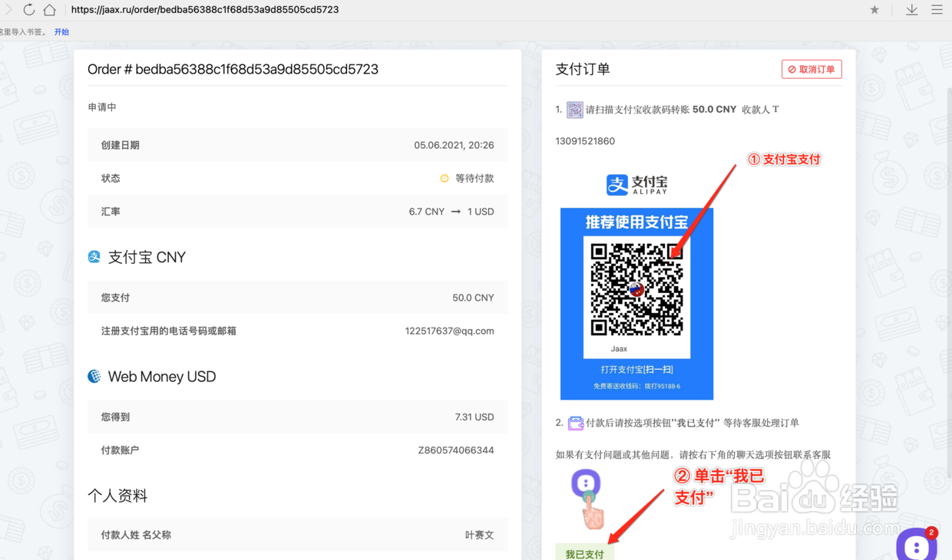
Task: Click the yellow 等待付款 status icon
Action: tap(445, 178)
